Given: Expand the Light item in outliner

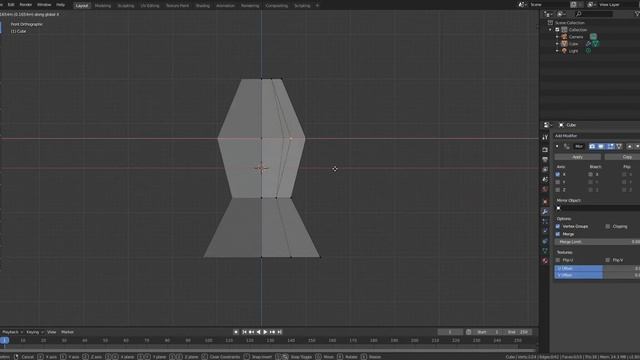Looking at the screenshot, I should click(557, 51).
